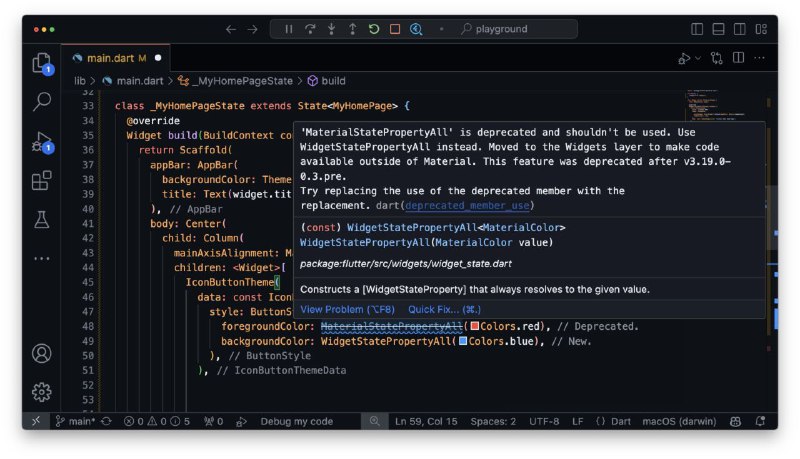Close the unsaved main.dart tab dot
Viewport: 800px width, 459px height.
point(158,58)
